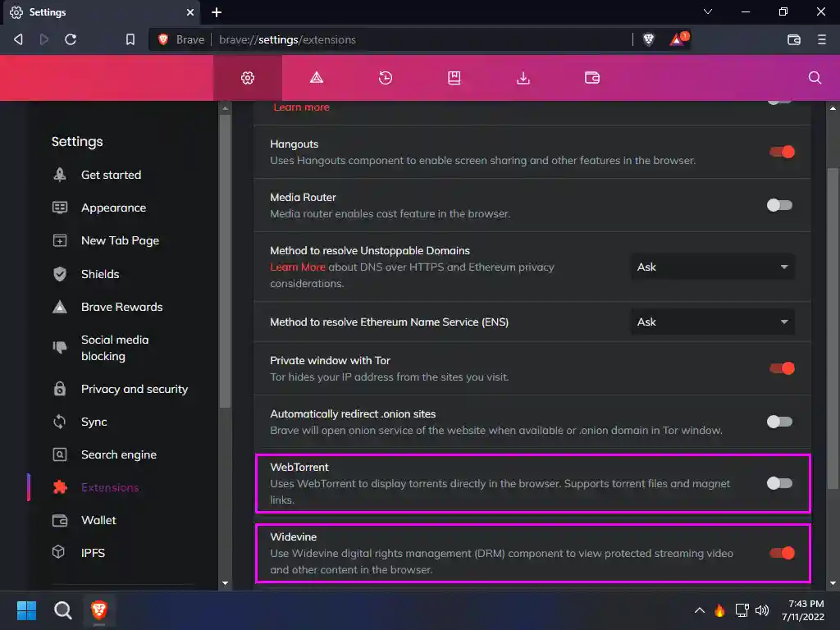Click the settings search magnifier icon

coord(815,78)
